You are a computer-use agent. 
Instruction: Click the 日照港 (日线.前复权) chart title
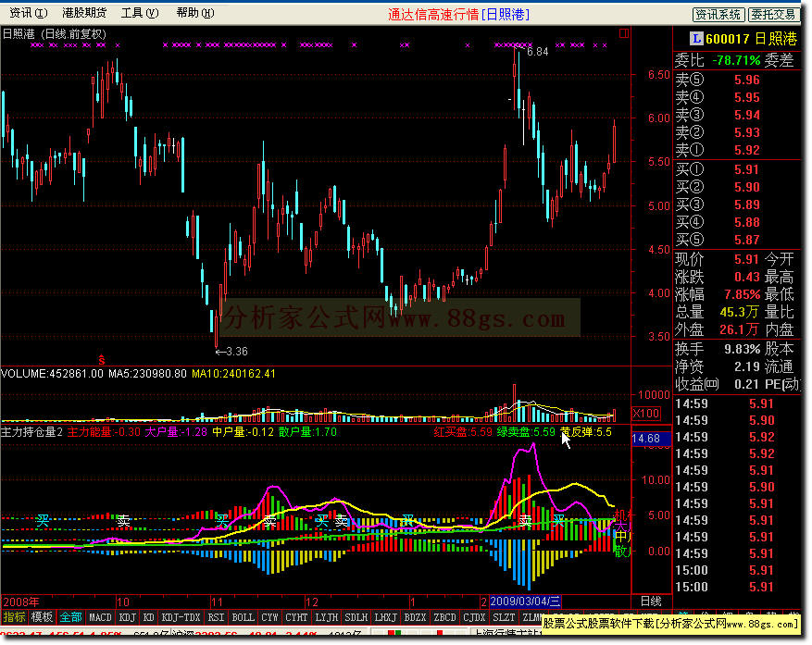[x=55, y=34]
